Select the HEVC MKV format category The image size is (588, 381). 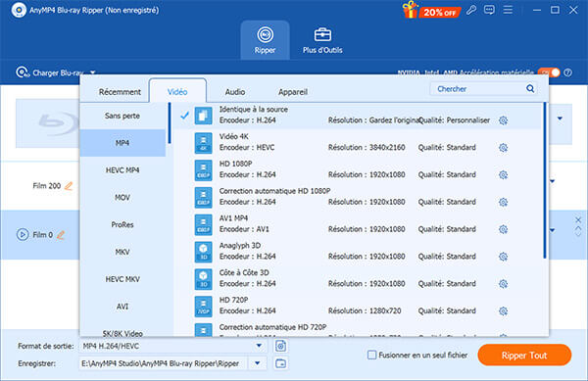point(122,279)
